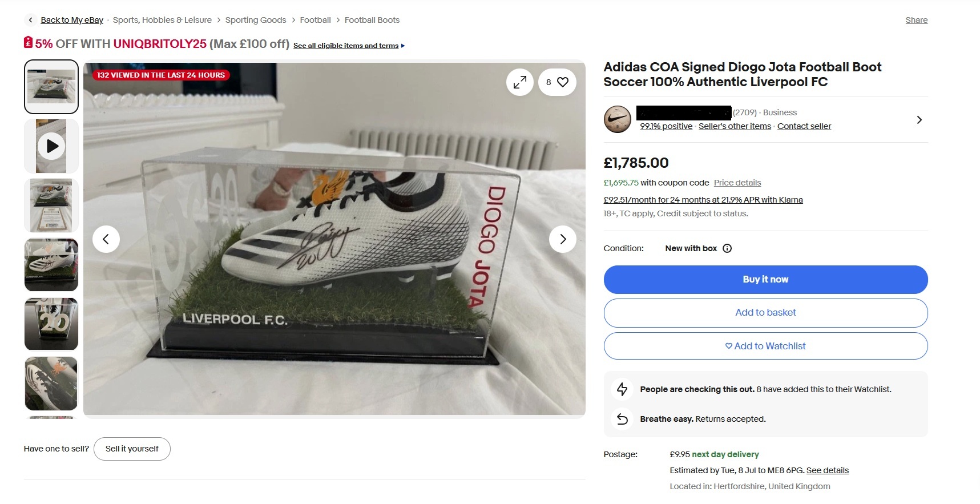Go to Sporting Goods breadcrumb
The image size is (980, 504).
tap(256, 20)
